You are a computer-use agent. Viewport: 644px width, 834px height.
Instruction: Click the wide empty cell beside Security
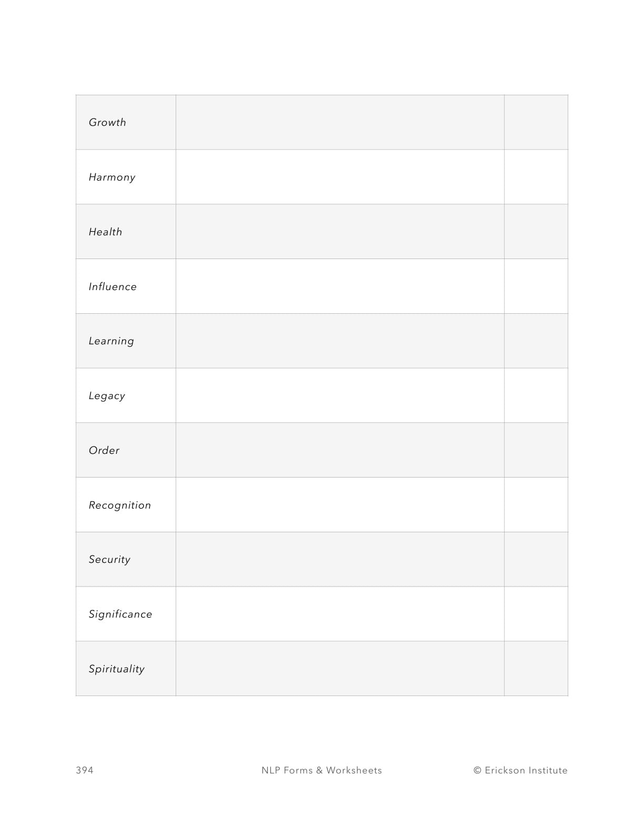coord(340,559)
